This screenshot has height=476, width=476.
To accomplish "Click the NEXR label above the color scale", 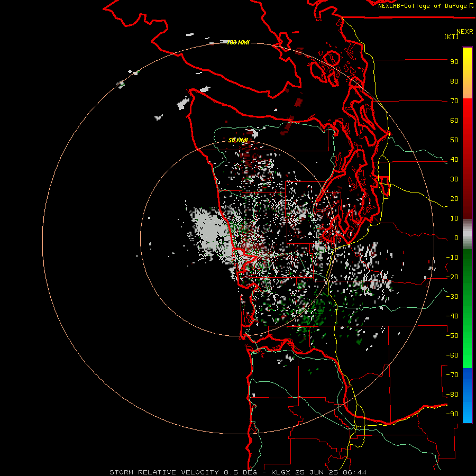I will 464,32.
